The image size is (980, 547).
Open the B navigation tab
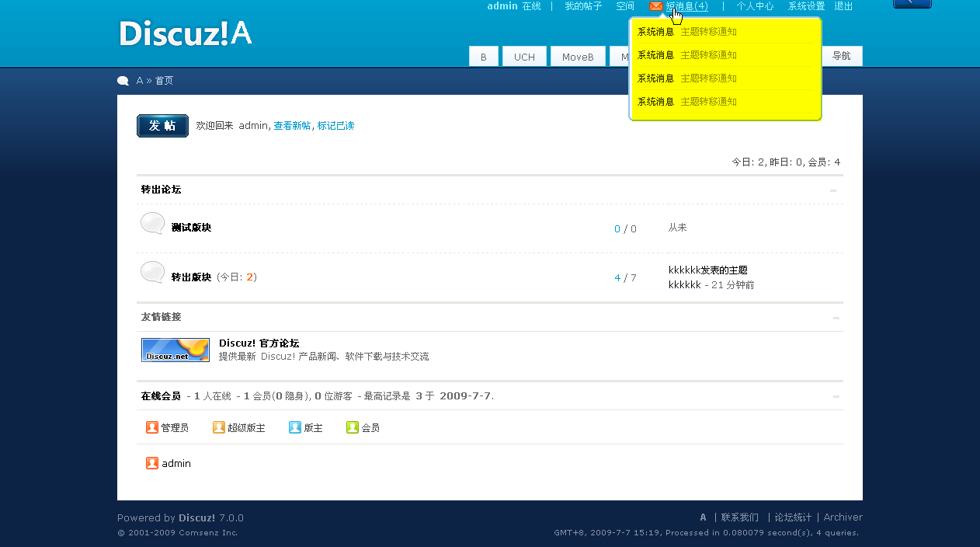(x=484, y=57)
